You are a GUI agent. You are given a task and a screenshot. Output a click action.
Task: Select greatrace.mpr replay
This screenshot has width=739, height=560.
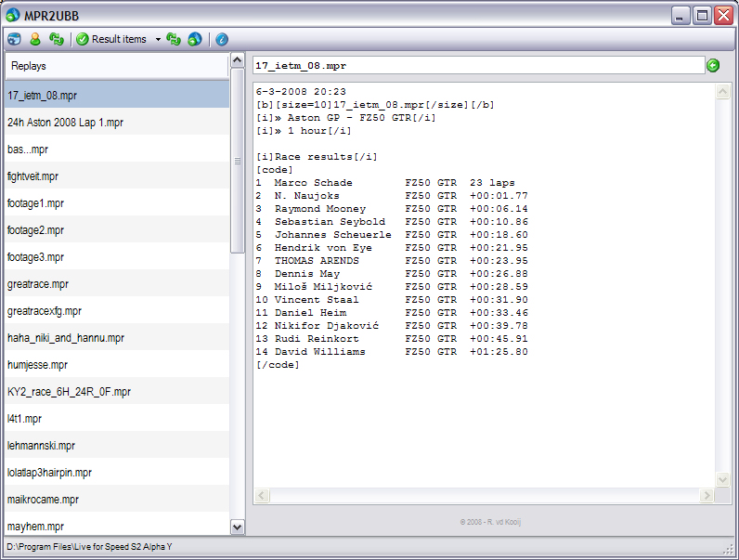tap(117, 284)
